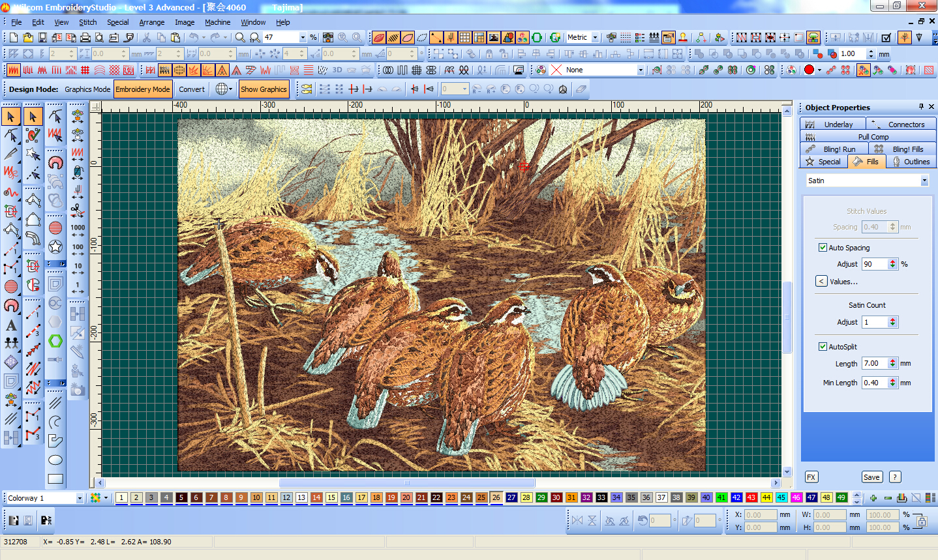Select the Ellipse shape tool
This screenshot has height=560, width=938.
[55, 460]
